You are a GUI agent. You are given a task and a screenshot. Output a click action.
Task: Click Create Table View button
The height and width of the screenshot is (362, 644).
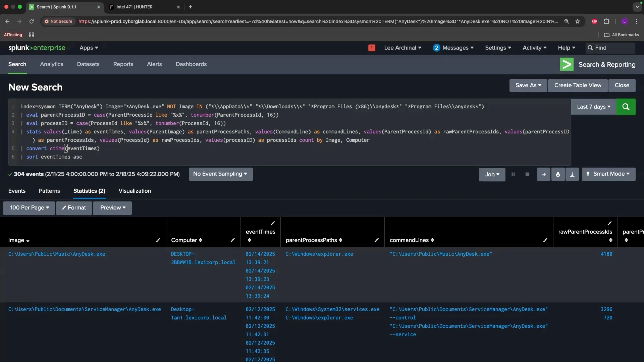[x=577, y=85]
